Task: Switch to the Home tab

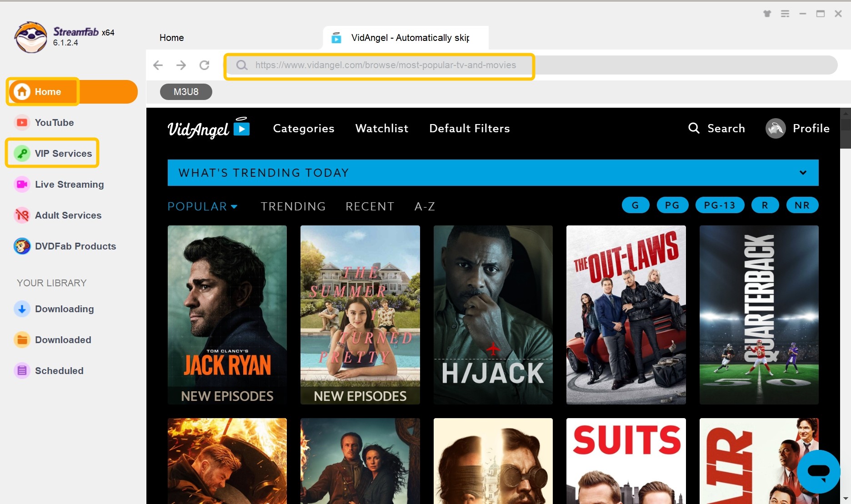Action: (x=171, y=38)
